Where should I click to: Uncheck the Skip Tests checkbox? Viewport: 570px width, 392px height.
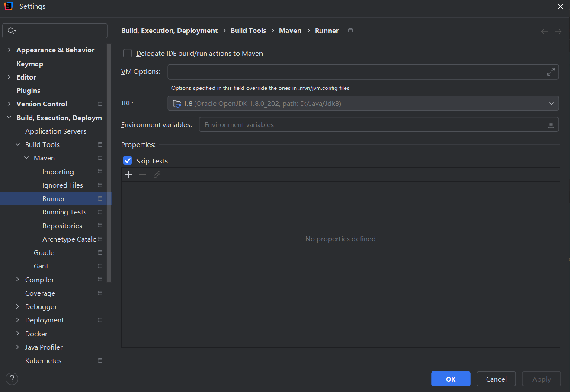[x=128, y=161]
